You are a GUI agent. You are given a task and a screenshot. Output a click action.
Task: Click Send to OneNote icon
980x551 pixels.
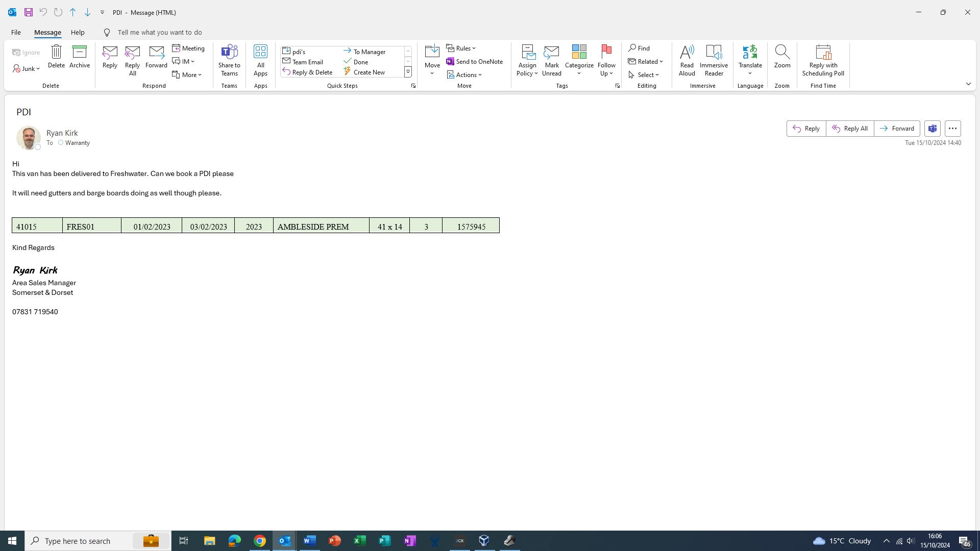point(450,61)
